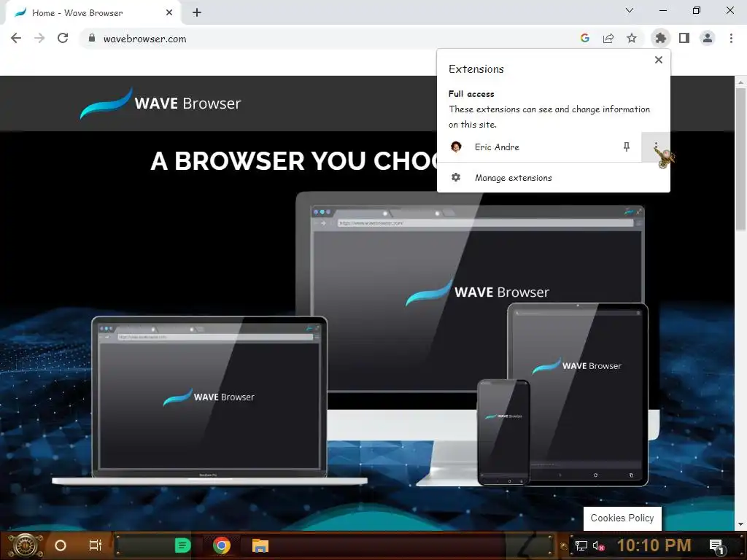Image resolution: width=747 pixels, height=560 pixels.
Task: Open Manage extensions
Action: coord(554,178)
